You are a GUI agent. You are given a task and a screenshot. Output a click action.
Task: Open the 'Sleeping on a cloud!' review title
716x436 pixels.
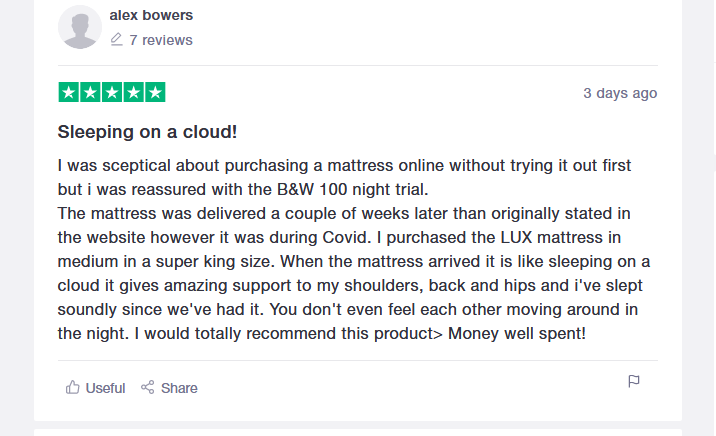pos(147,132)
